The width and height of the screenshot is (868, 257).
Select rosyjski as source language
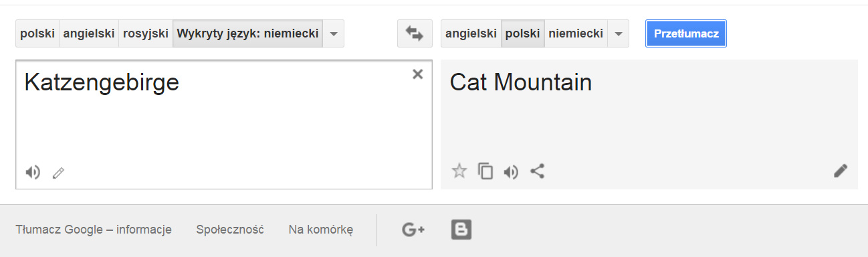[146, 33]
